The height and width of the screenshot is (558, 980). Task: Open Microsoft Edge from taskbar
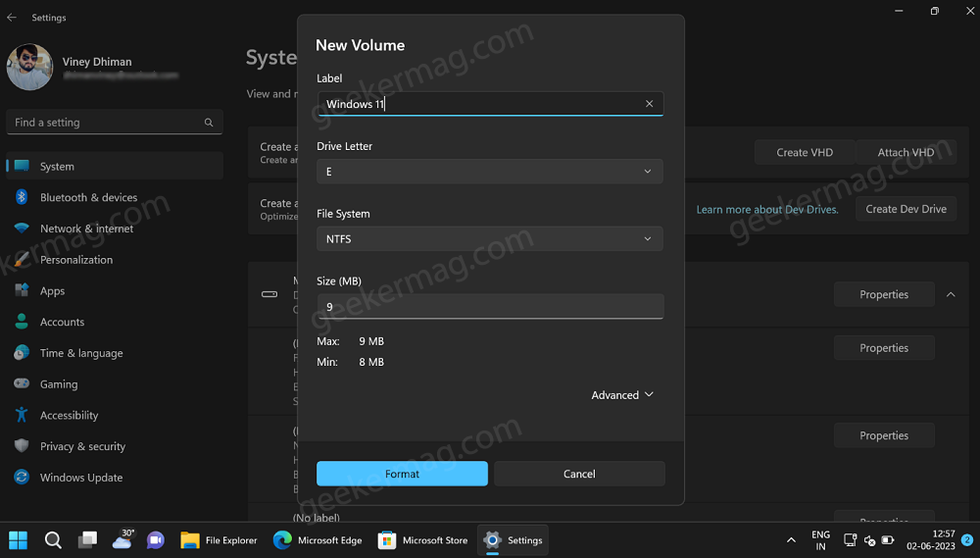318,540
